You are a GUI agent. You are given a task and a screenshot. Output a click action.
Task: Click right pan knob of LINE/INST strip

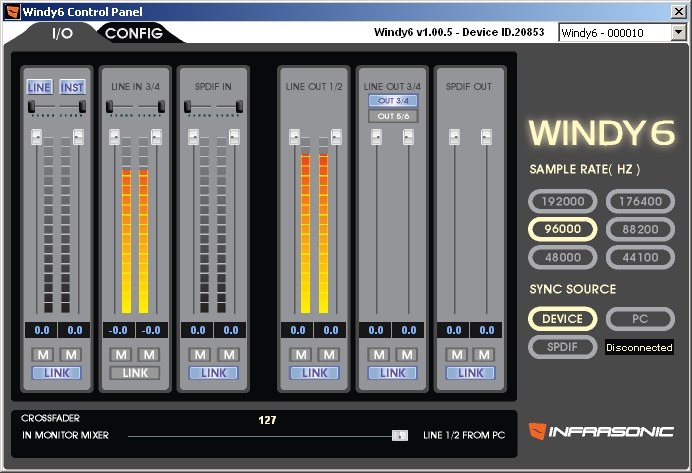click(83, 106)
